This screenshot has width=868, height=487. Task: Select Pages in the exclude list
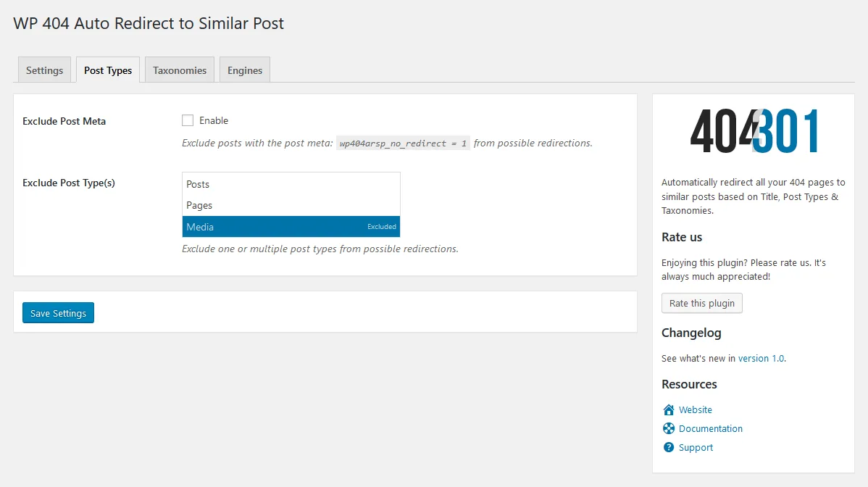coord(291,205)
